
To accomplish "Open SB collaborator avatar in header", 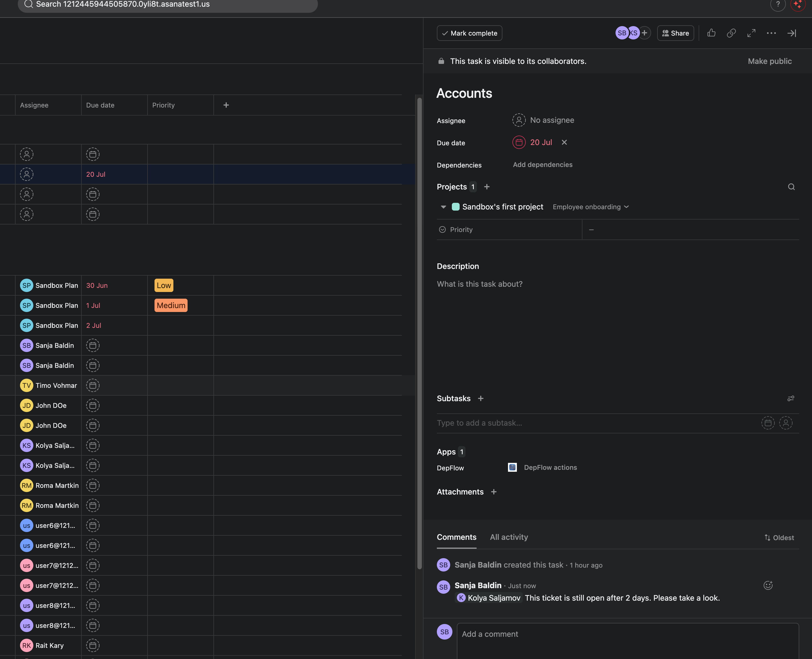I will (x=621, y=33).
